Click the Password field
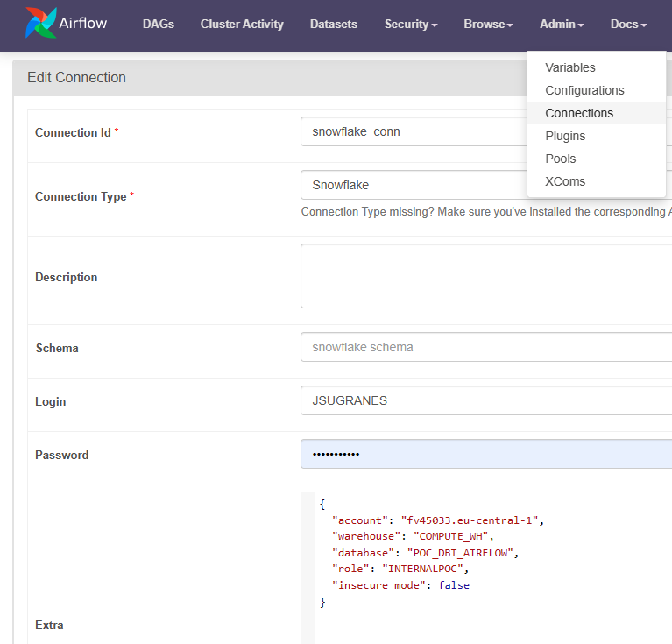 point(486,454)
